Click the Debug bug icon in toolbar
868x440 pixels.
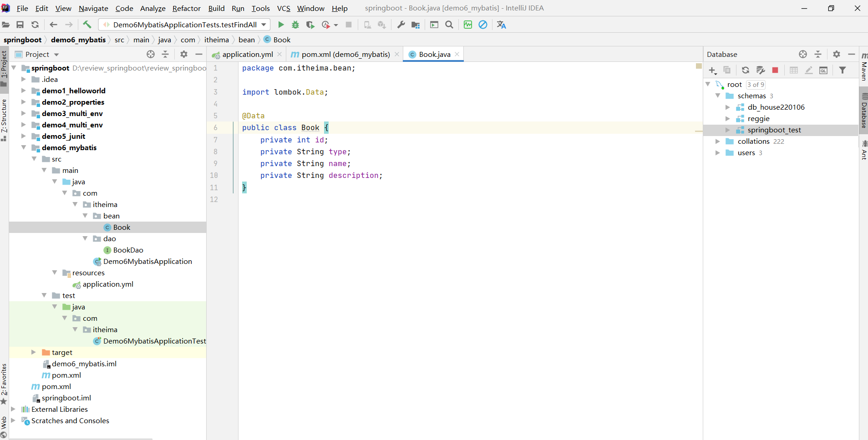pos(295,25)
